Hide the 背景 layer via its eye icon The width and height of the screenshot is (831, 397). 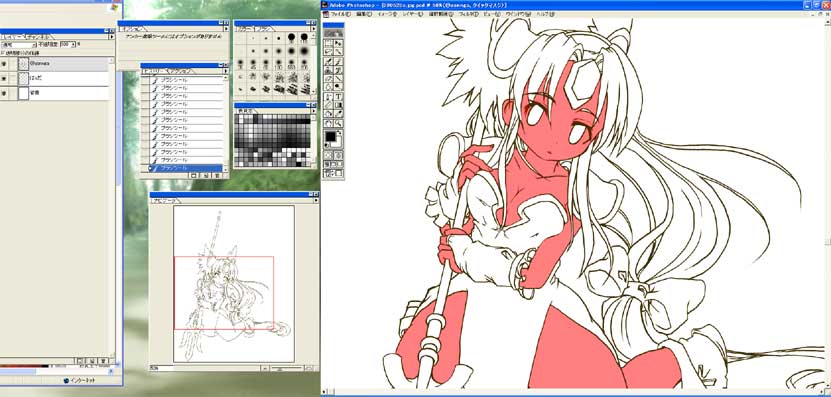(4, 93)
